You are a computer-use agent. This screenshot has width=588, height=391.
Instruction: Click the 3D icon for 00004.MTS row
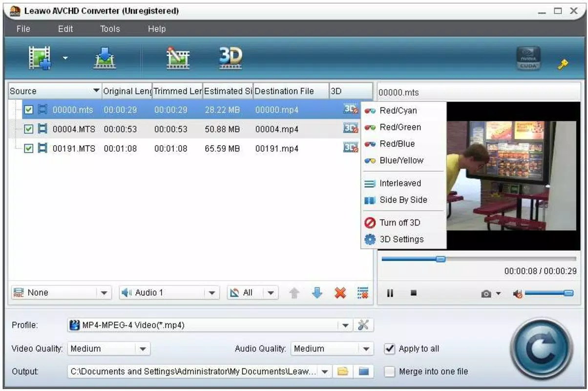[x=351, y=129]
